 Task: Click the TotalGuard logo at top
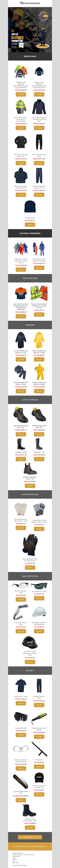(x=30, y=3)
